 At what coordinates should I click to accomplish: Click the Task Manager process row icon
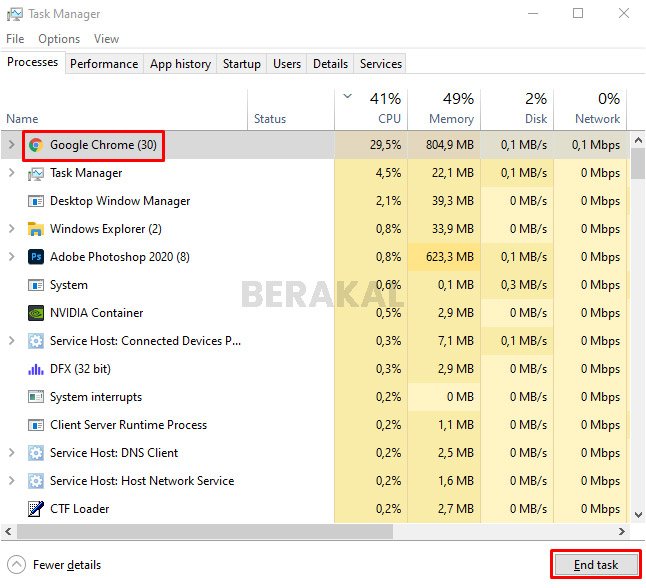36,173
